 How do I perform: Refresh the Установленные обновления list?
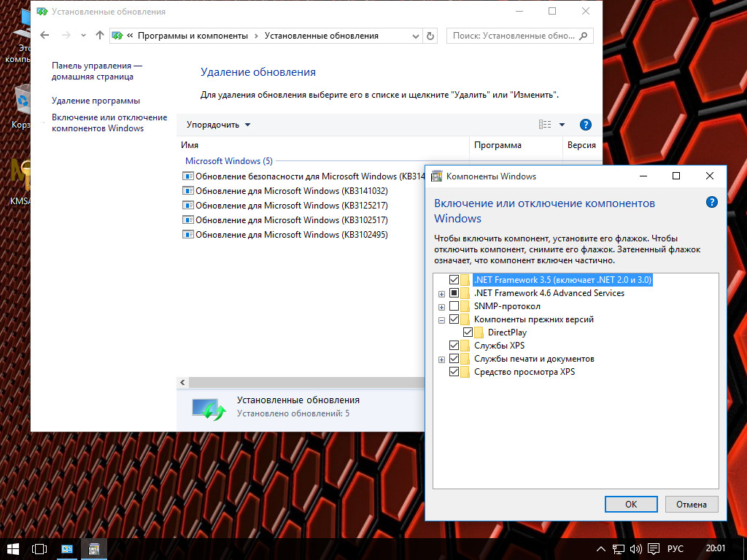[x=430, y=36]
